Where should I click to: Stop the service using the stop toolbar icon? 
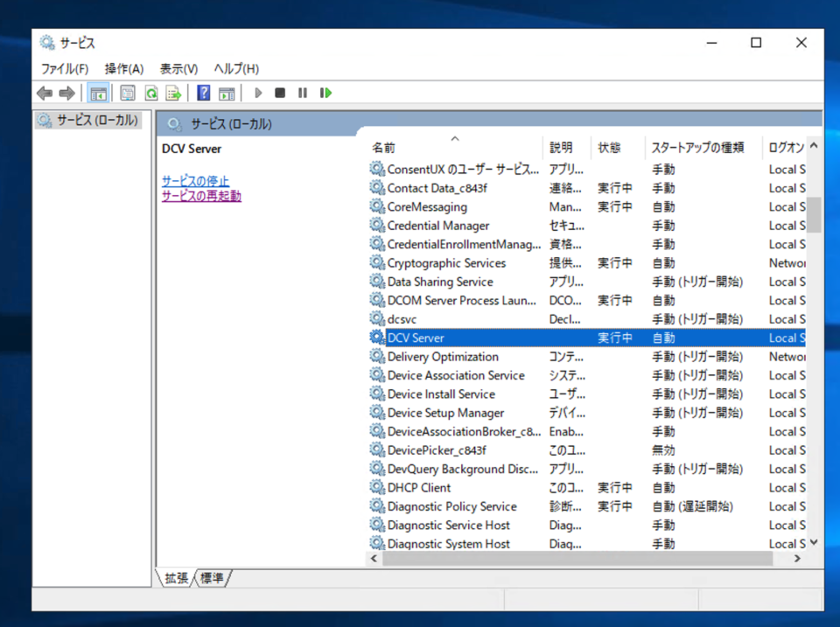pyautogui.click(x=280, y=92)
